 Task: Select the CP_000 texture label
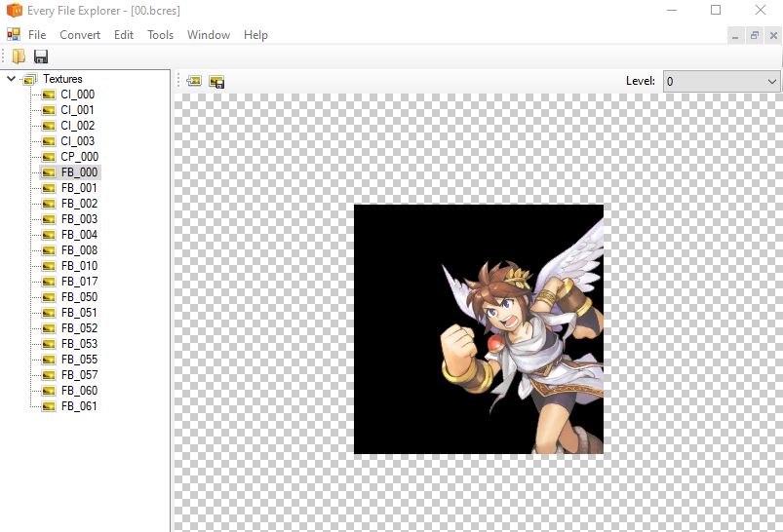79,157
